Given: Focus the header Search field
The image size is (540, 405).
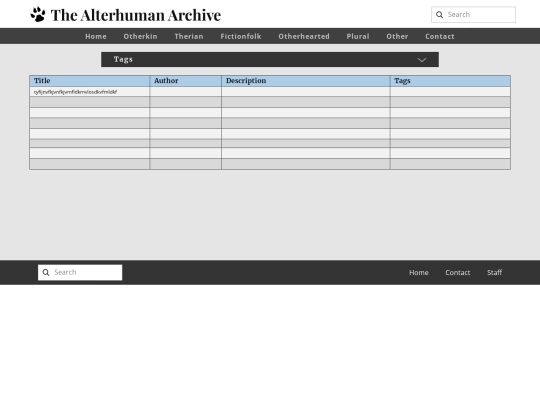Looking at the screenshot, I should point(474,14).
